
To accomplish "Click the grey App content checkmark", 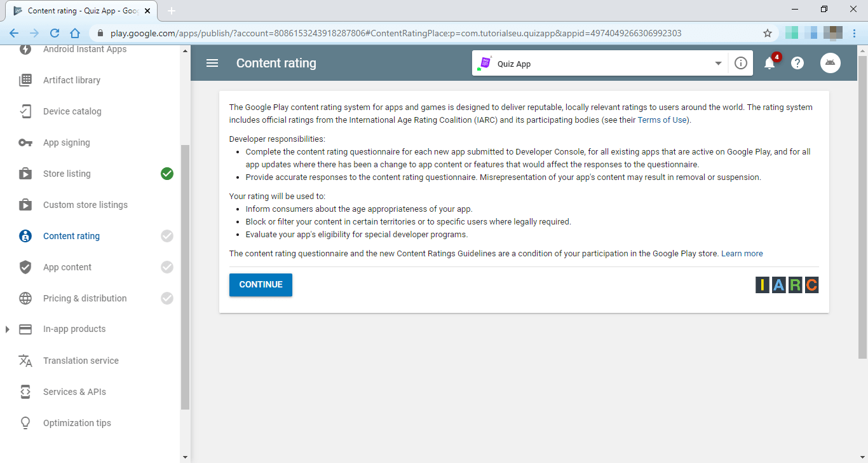I will tap(167, 267).
